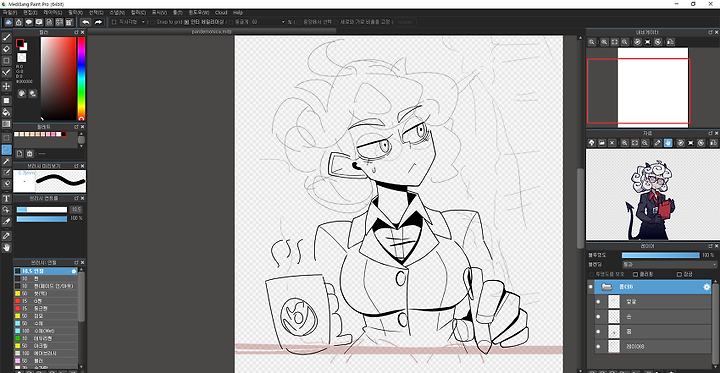Viewport: 720px width, 373px height.
Task: Select the 펜 brush at size 10
Action: [x=45, y=278]
